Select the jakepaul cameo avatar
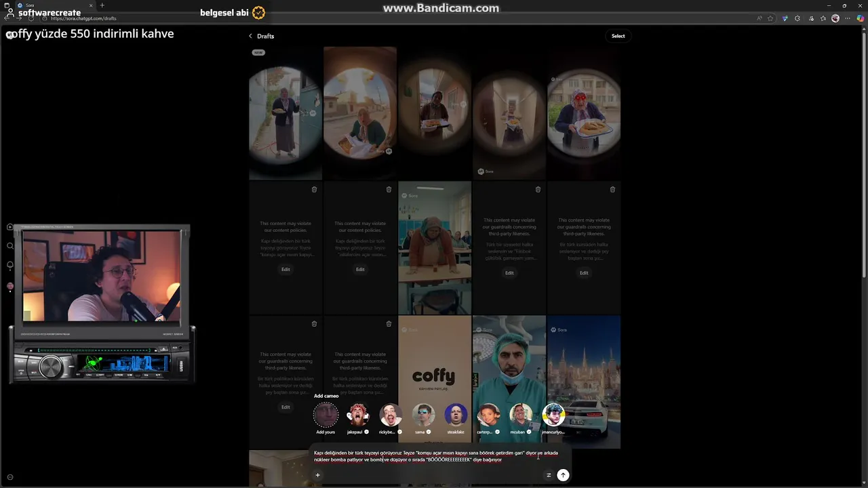 [x=358, y=415]
